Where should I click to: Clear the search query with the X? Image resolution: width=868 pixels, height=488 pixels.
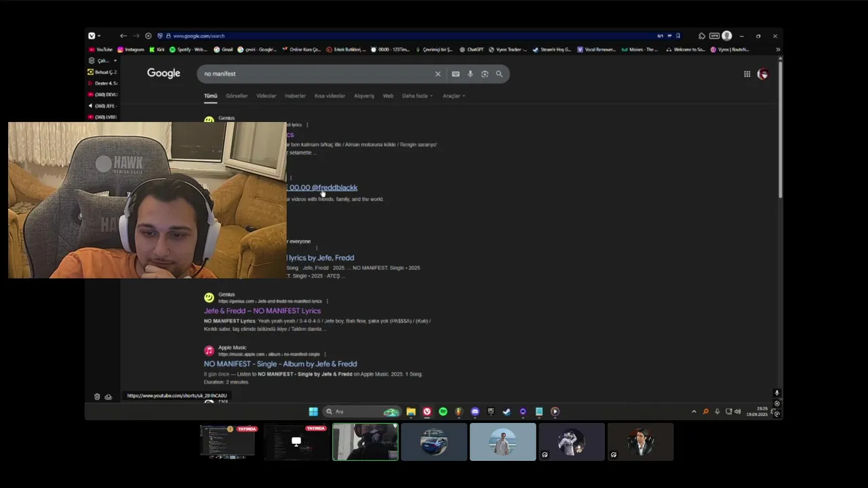(437, 74)
